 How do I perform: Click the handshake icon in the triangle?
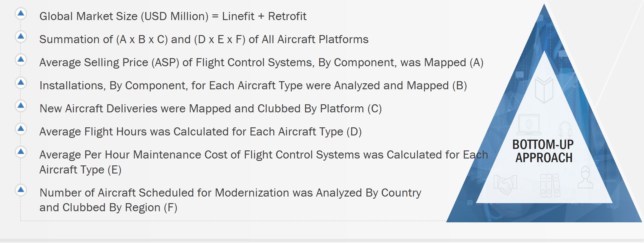coord(505,184)
